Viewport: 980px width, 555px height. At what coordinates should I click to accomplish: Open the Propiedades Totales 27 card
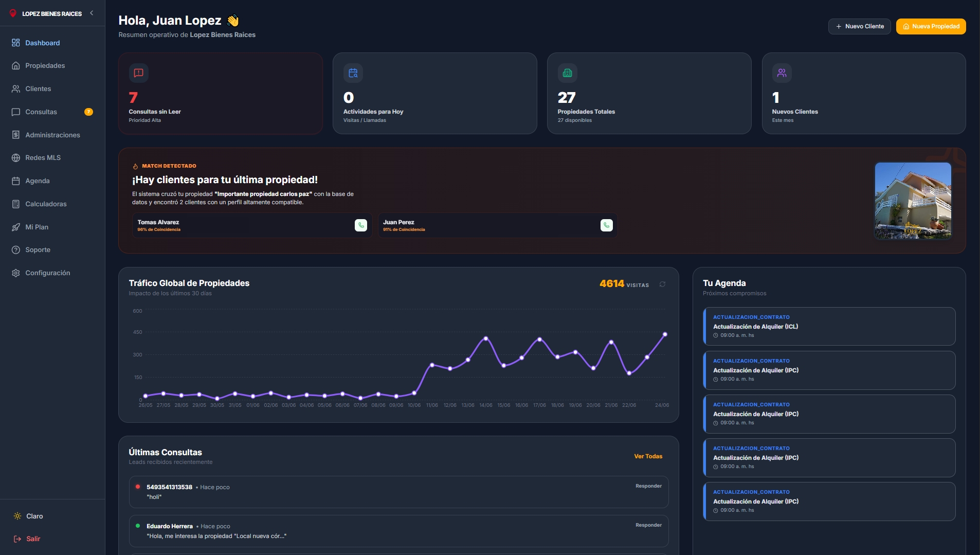[x=649, y=94]
